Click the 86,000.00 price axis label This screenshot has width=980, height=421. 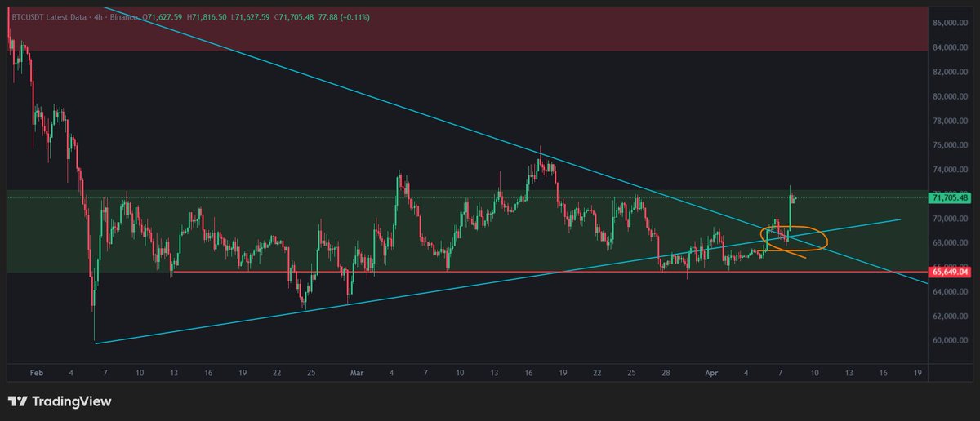point(951,24)
